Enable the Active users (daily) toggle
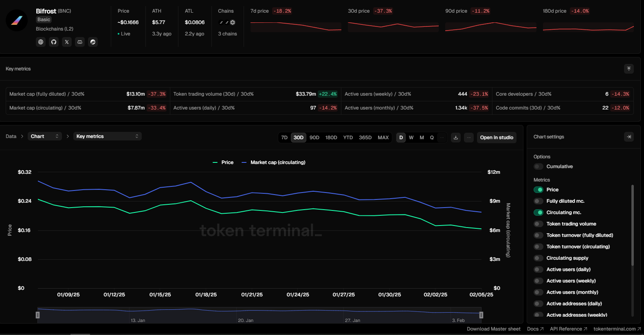 538,269
